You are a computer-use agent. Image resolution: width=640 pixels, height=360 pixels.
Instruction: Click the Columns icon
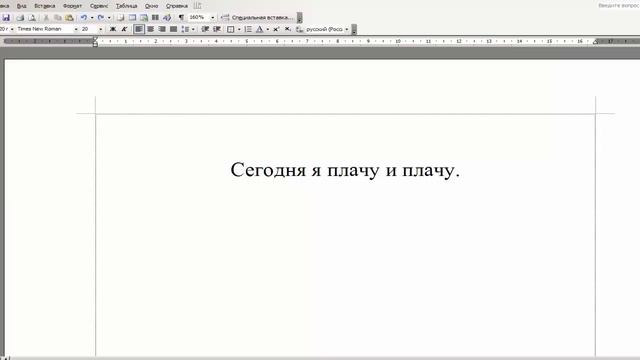pyautogui.click(x=156, y=18)
